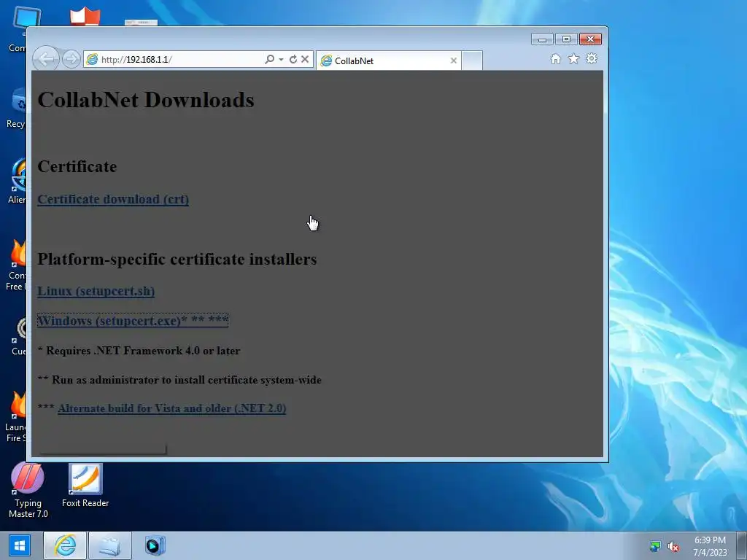Click the muted volume tray icon
This screenshot has width=747, height=560.
673,546
